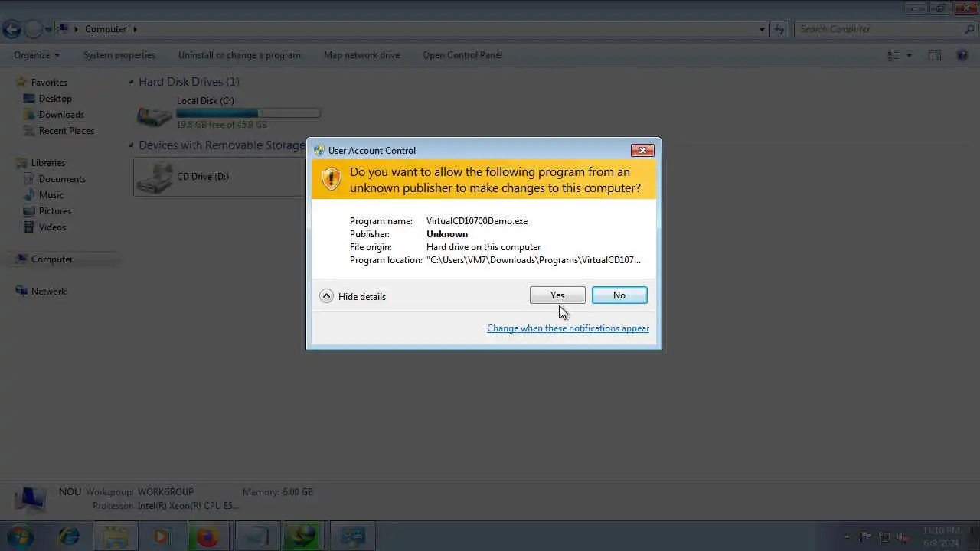980x551 pixels.
Task: Click 'Memory: 6.00 GB' in details pane
Action: (278, 492)
